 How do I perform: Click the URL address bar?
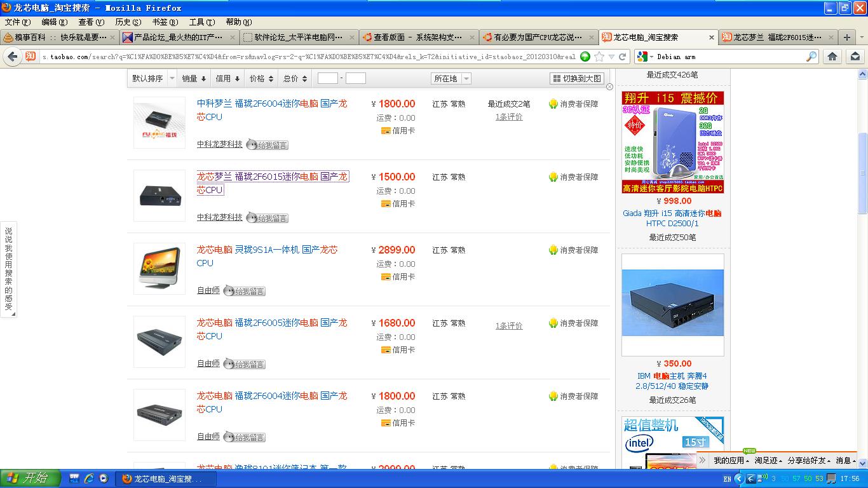(309, 57)
